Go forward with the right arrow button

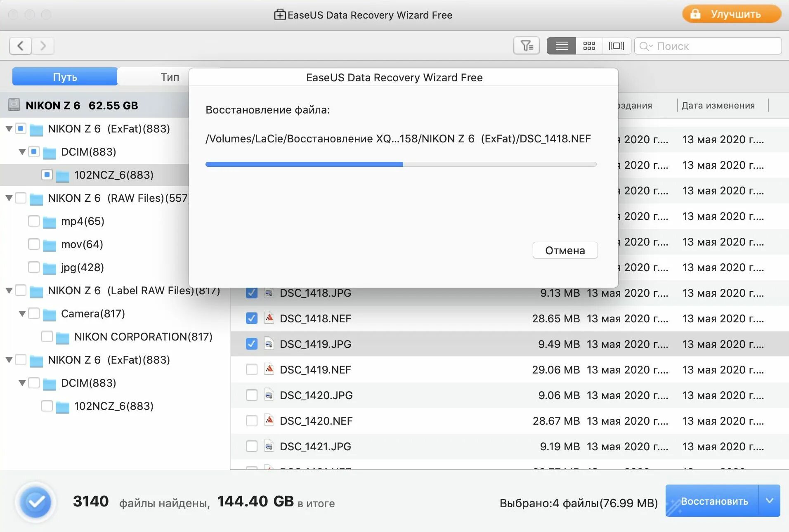coord(43,46)
